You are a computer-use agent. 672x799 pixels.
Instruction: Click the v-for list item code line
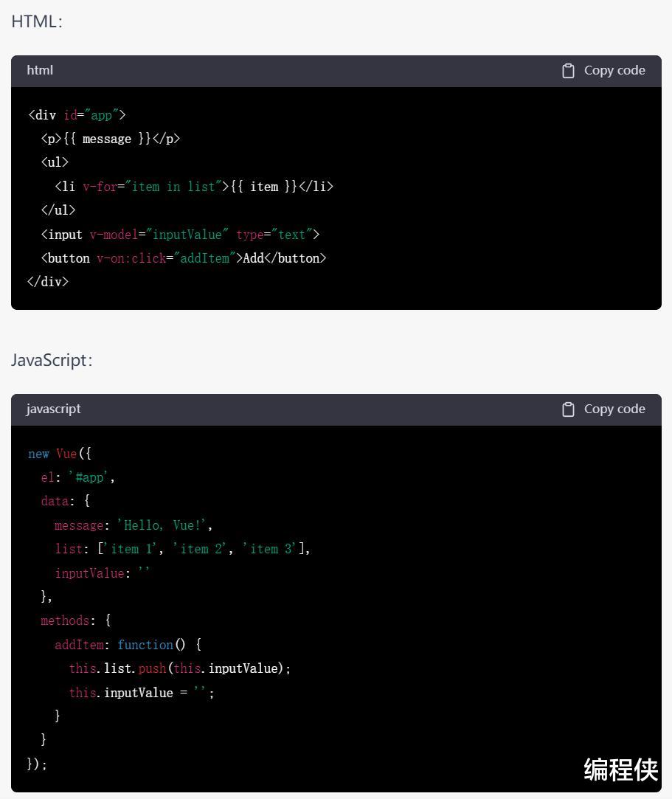pos(194,187)
